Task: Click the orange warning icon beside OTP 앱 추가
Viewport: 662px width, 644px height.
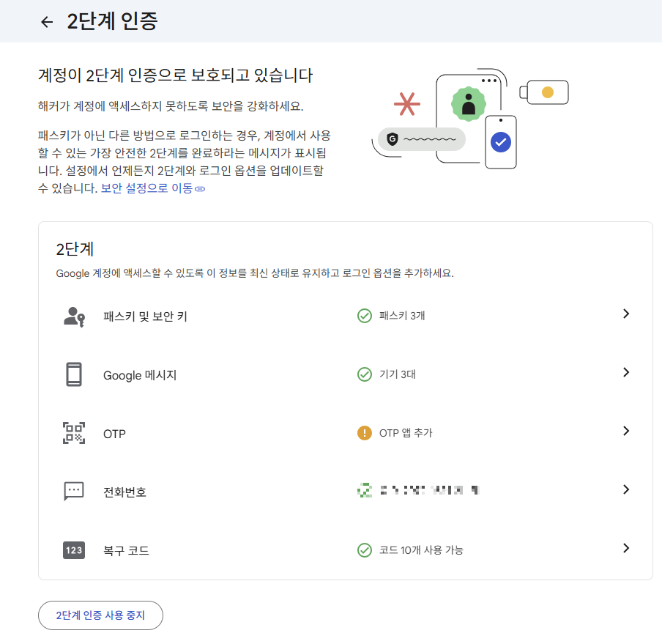Action: pyautogui.click(x=365, y=433)
